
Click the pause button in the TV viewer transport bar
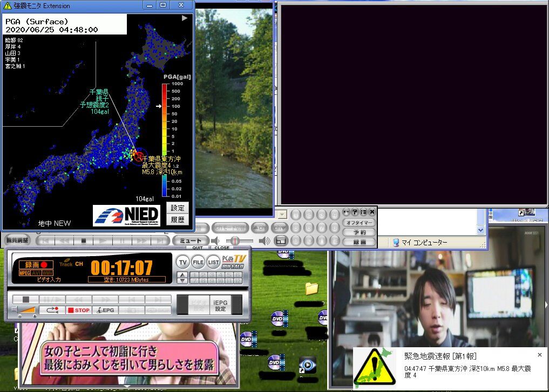pyautogui.click(x=122, y=240)
